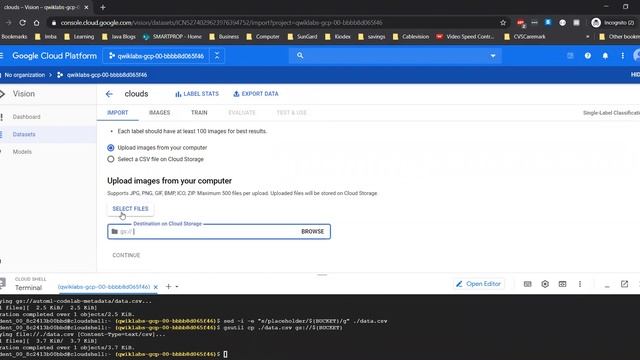Select a CSV file on Cloud Storage option

tap(111, 159)
